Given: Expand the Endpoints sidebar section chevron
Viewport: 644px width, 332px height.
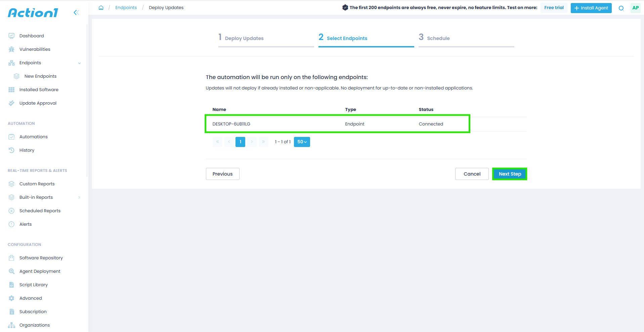Looking at the screenshot, I should (80, 63).
